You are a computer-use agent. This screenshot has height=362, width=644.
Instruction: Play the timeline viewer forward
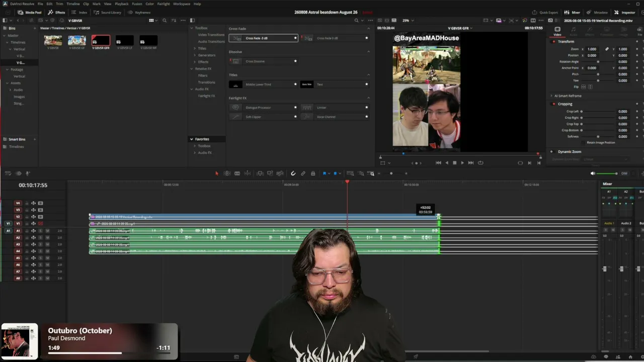point(462,163)
